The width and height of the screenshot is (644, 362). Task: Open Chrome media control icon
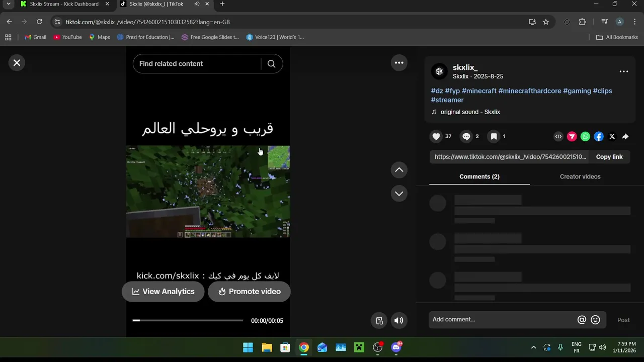click(604, 22)
